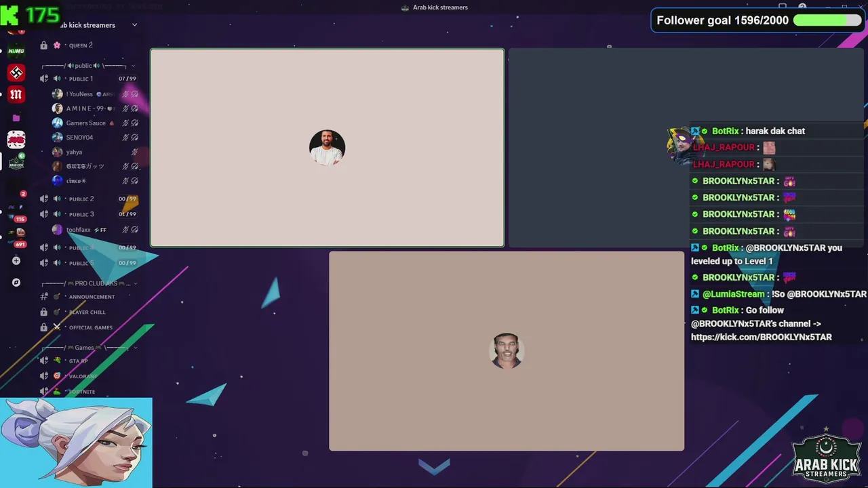868x488 pixels.
Task: Click the hashtag icon beside ANNOUNCEMENT
Action: click(x=44, y=297)
